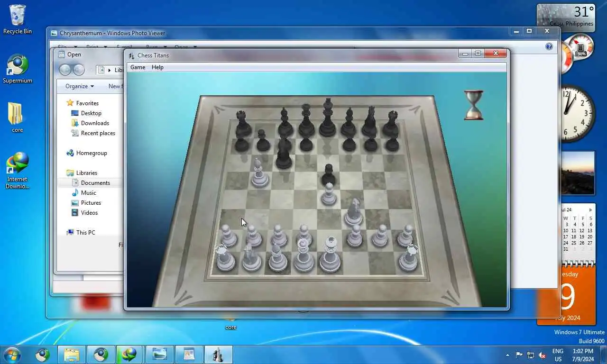Select the black queen on d8

coord(306,120)
